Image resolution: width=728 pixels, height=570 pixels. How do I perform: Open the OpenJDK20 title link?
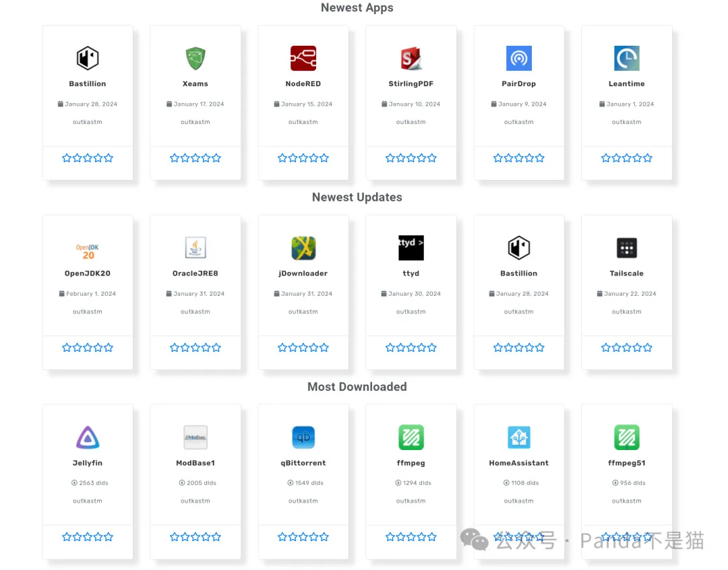87,274
